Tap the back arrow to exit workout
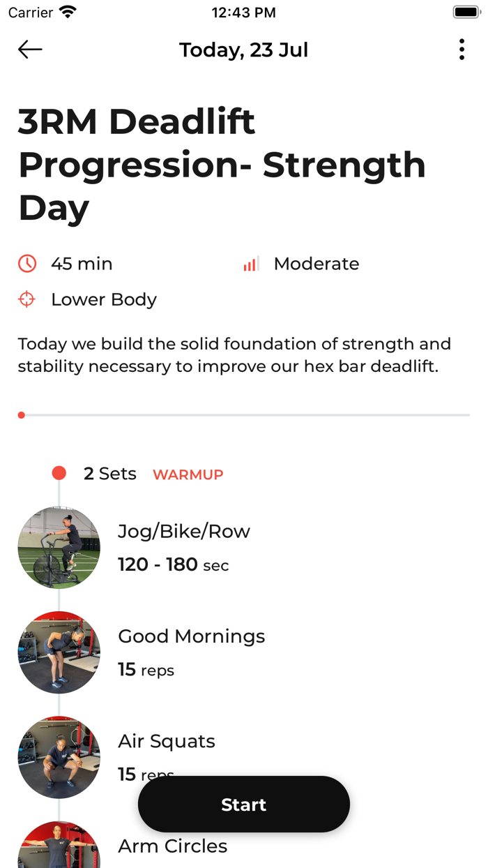 [x=29, y=50]
